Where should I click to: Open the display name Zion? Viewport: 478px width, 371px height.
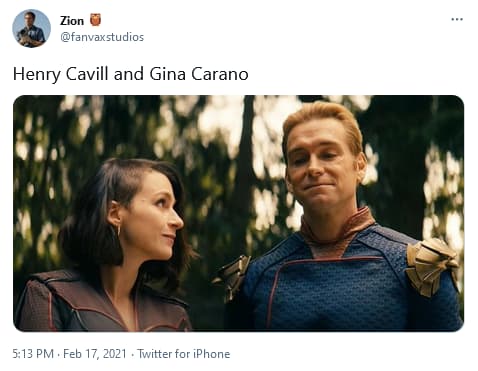[72, 21]
